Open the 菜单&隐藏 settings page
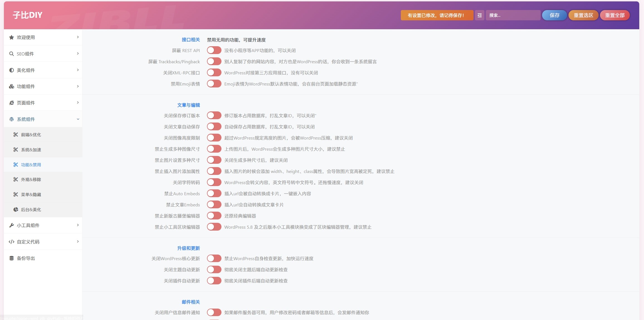 pos(31,194)
